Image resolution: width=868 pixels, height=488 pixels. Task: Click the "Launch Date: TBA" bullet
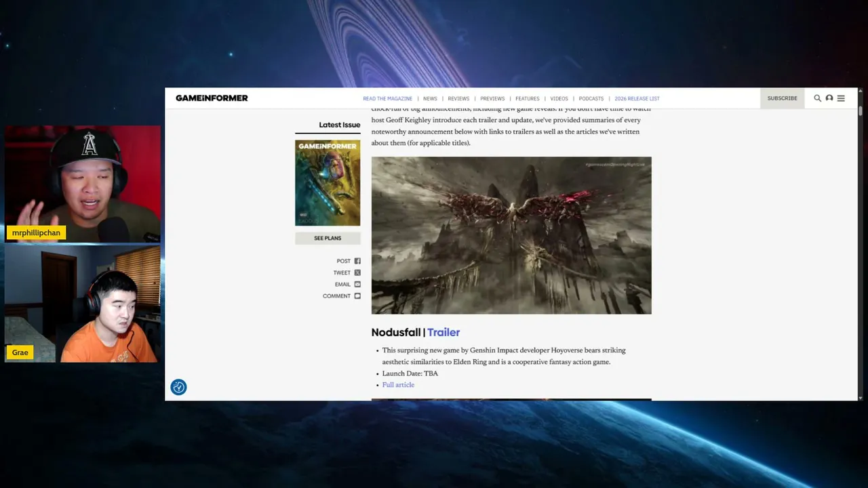(410, 373)
